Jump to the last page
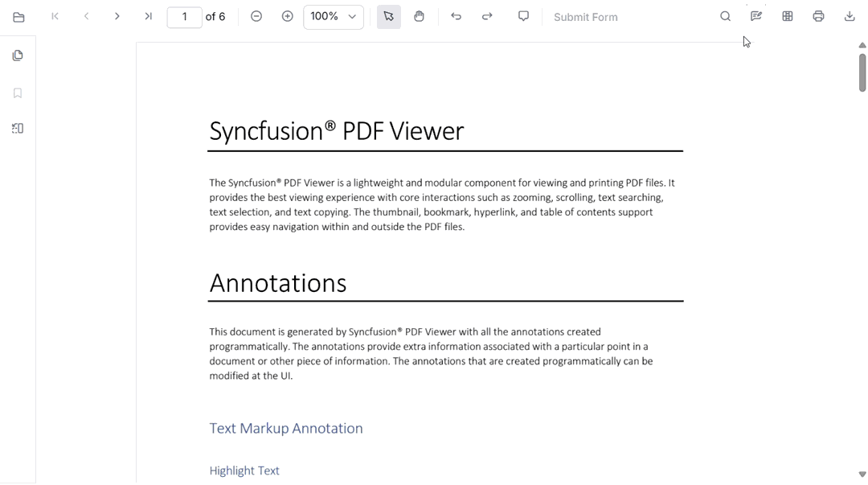This screenshot has height=485, width=868. (x=148, y=17)
